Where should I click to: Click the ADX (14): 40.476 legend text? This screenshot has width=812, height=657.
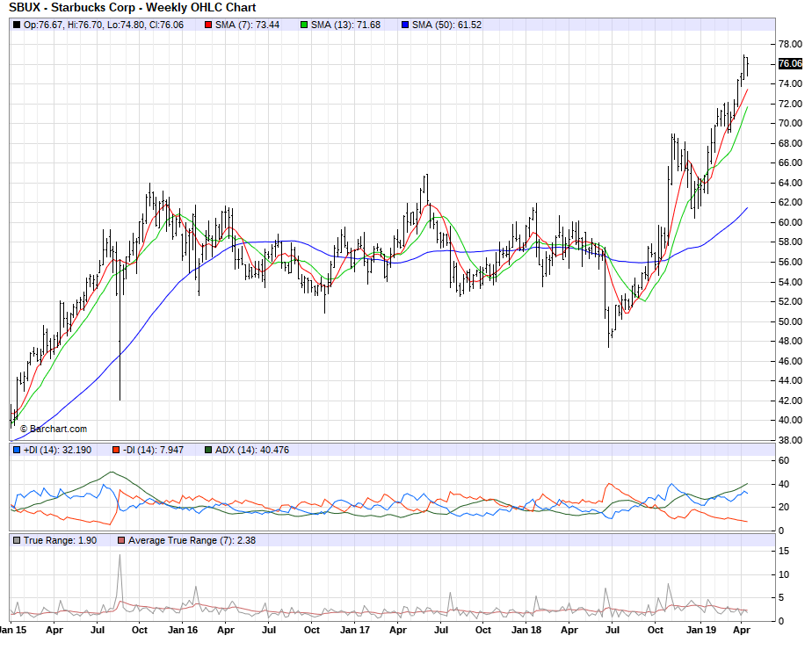[x=252, y=450]
